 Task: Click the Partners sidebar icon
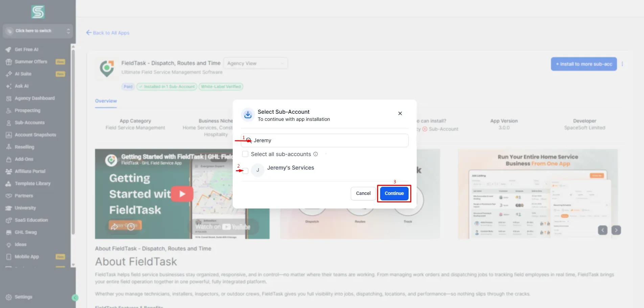(9, 196)
